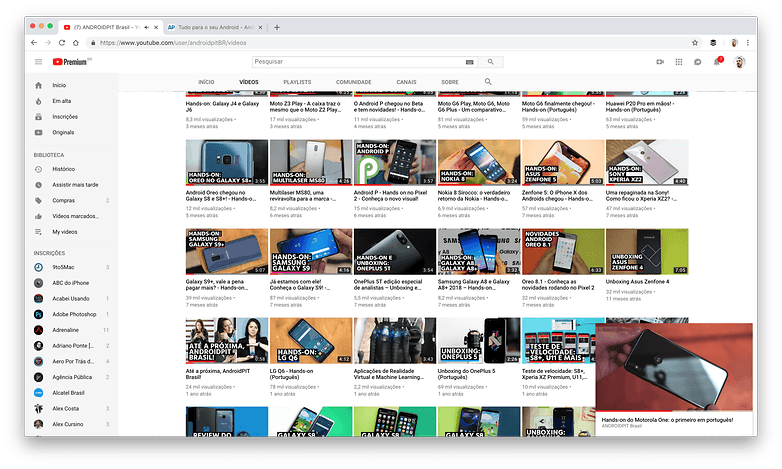Play Sony Xperia XZ2 hands-on thumbnail
This screenshot has height=469, width=782.
coord(647,163)
